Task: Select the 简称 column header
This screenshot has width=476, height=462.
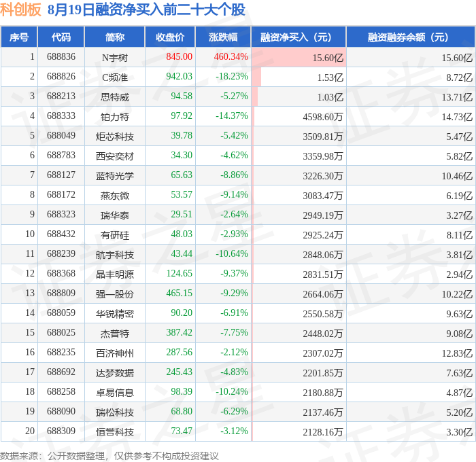Action: (x=115, y=37)
